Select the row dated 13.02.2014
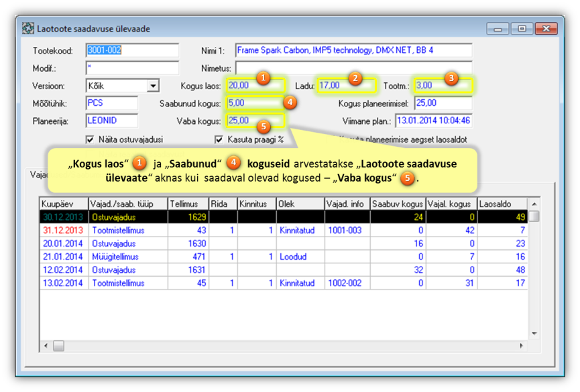The height and width of the screenshot is (392, 580). coord(284,283)
